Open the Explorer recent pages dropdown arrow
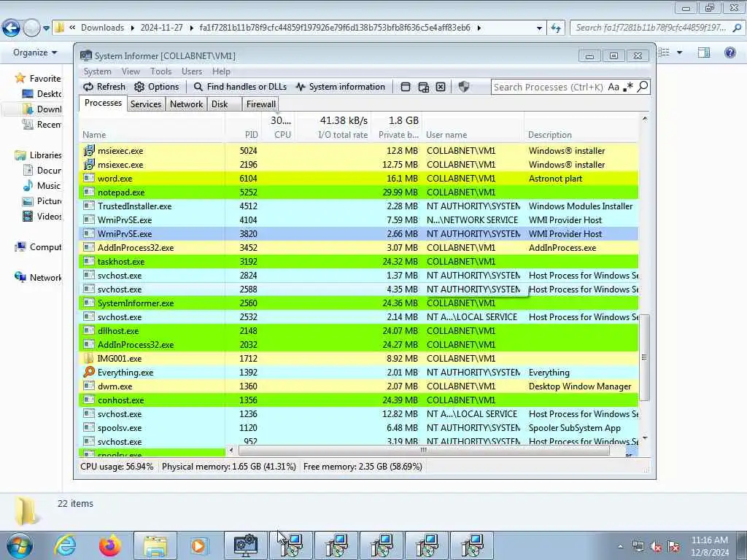747x560 pixels. pos(46,28)
